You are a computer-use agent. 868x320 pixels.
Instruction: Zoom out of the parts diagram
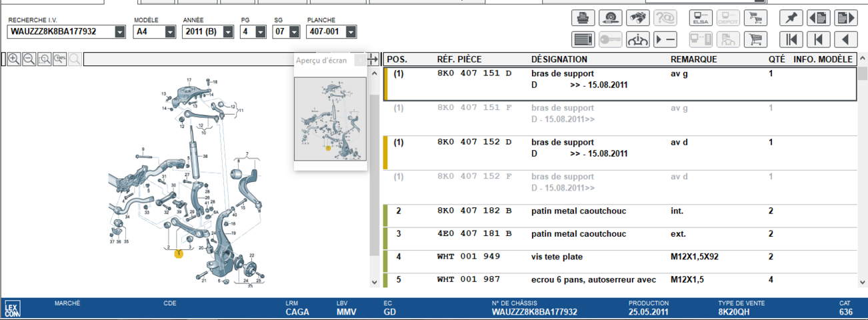pyautogui.click(x=29, y=59)
